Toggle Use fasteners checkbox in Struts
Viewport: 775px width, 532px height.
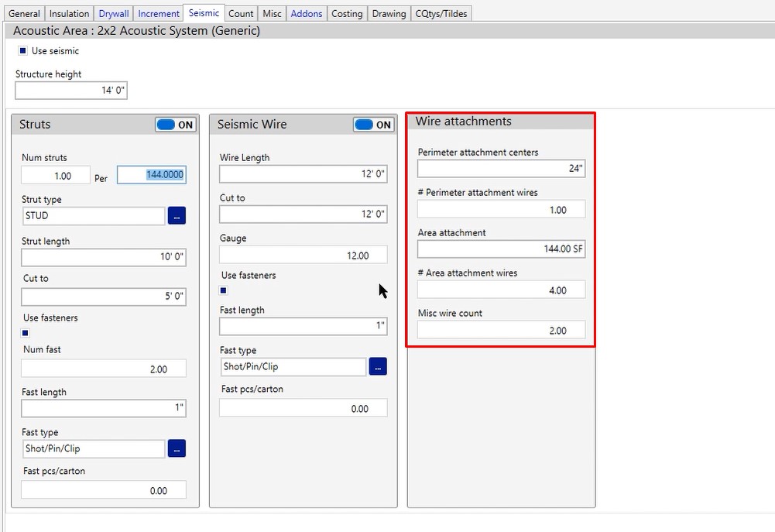(26, 333)
